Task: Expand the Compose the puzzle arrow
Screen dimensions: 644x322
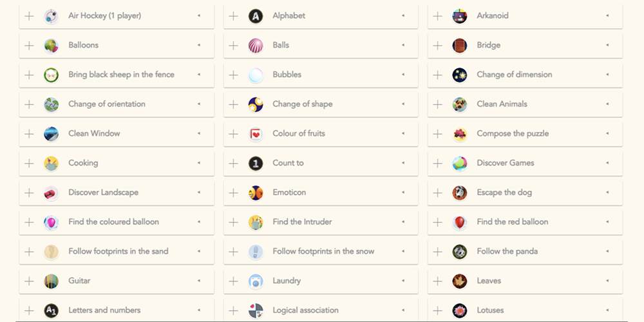Action: click(607, 133)
